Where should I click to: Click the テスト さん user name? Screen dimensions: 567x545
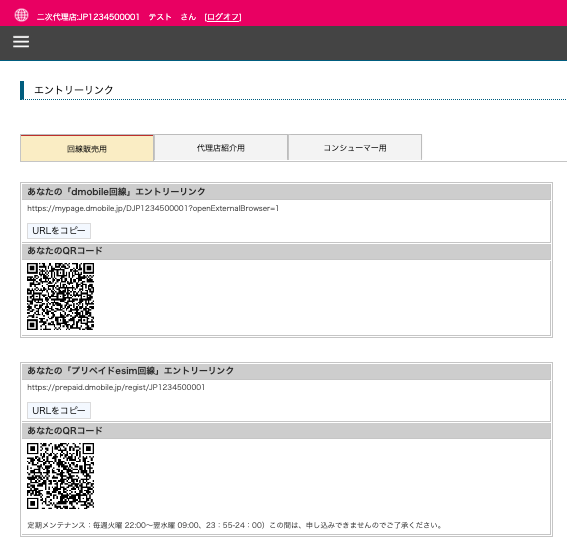pyautogui.click(x=172, y=17)
